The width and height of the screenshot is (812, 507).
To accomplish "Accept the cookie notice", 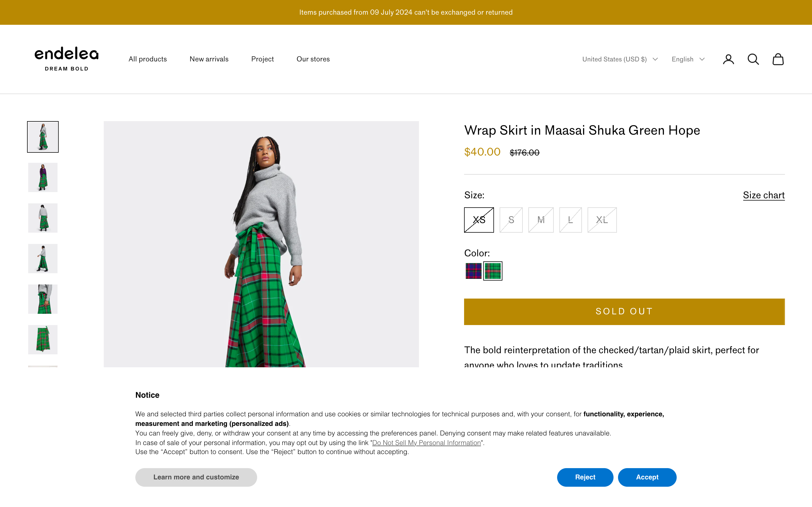I will tap(647, 477).
